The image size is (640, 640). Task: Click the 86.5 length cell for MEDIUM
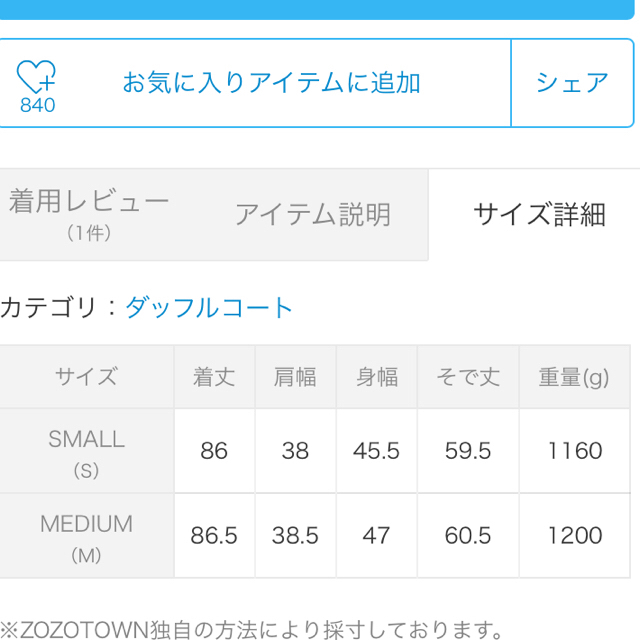[x=214, y=536]
